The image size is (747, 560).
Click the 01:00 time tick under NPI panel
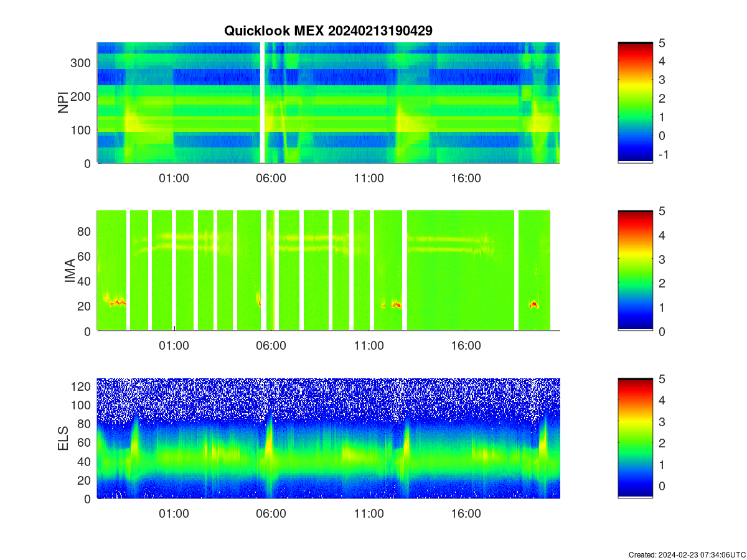(174, 178)
